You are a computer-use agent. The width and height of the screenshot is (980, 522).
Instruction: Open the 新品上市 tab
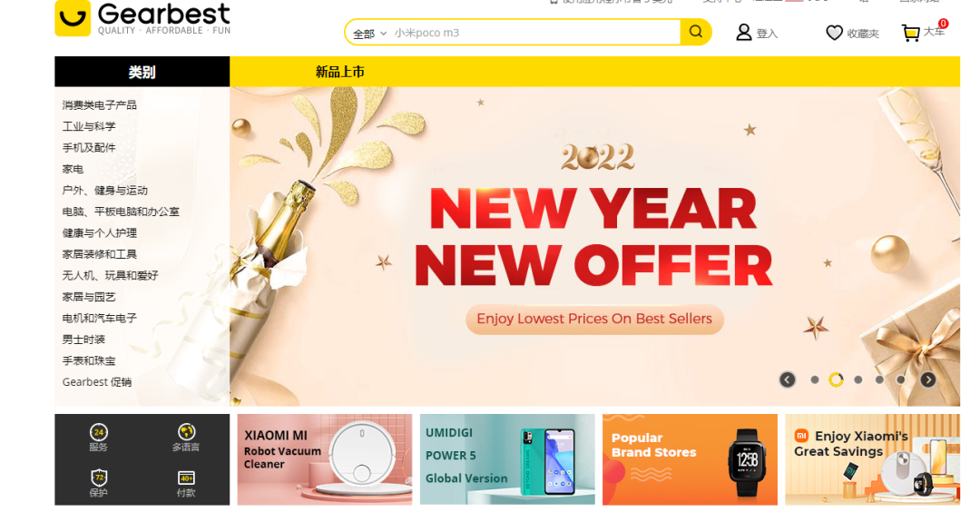click(x=340, y=72)
